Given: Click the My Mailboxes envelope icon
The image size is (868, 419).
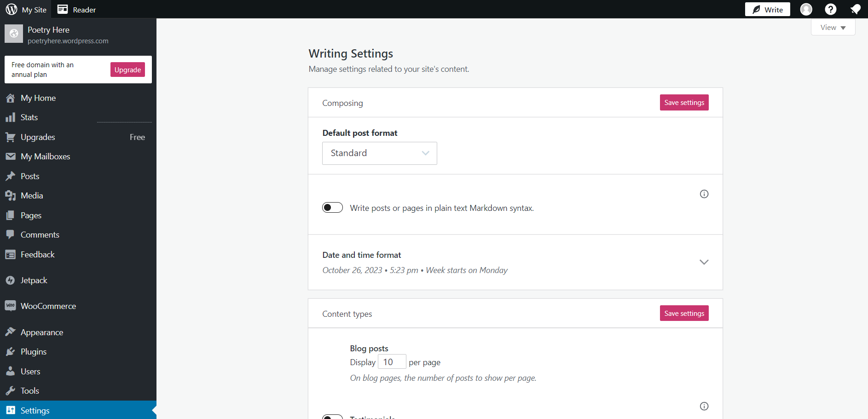Looking at the screenshot, I should click(x=11, y=157).
